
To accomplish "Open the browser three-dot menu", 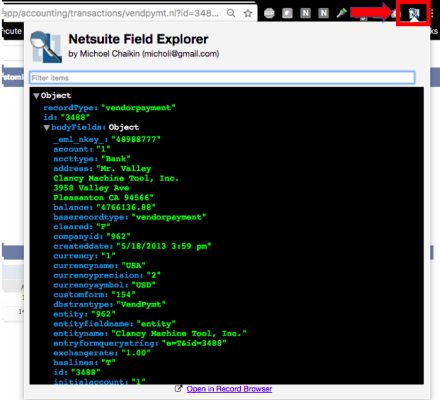I will (432, 13).
